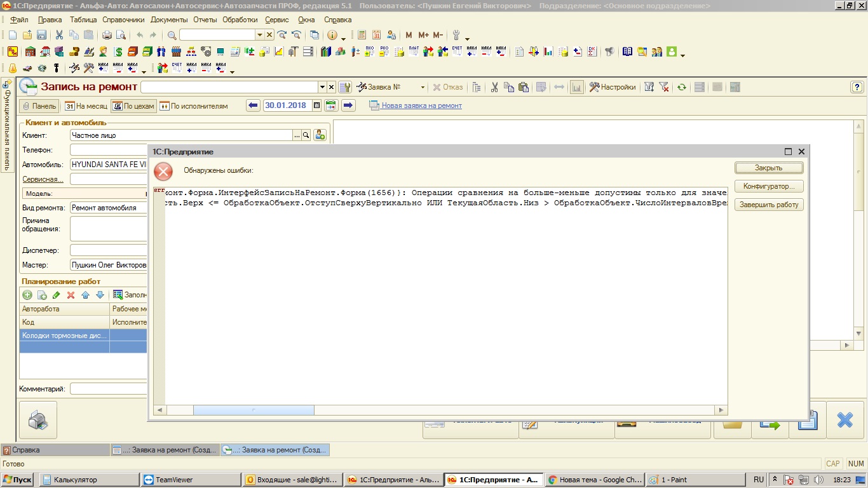Open TeamViewer from the taskbar
Viewport: 868px width, 488px height.
click(x=191, y=480)
